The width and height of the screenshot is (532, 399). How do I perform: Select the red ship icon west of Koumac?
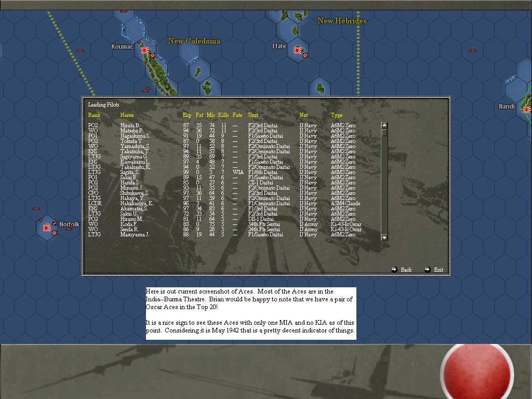79,50
